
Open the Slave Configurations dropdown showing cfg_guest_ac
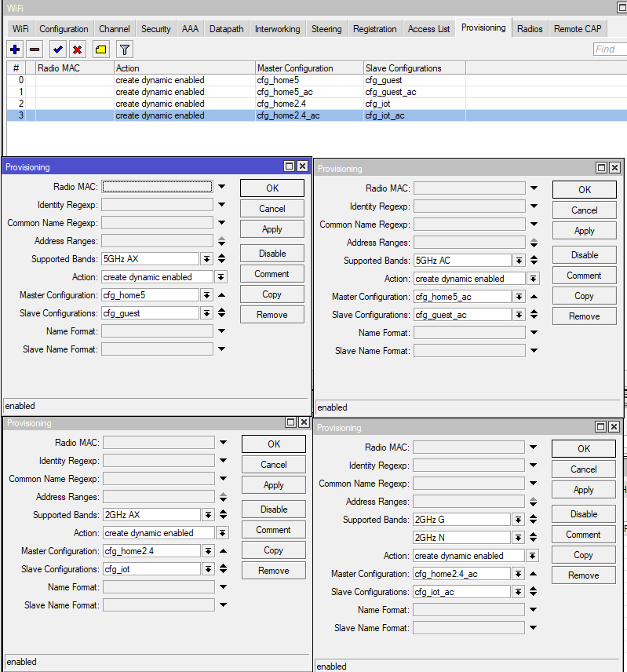coord(519,315)
